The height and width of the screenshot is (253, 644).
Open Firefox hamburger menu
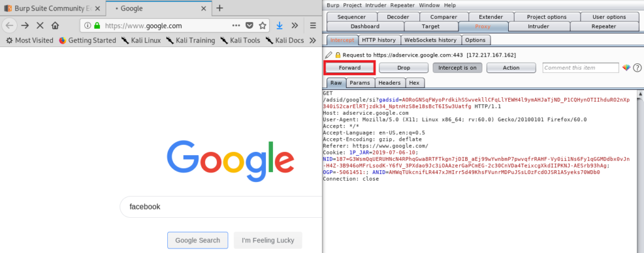click(x=313, y=25)
